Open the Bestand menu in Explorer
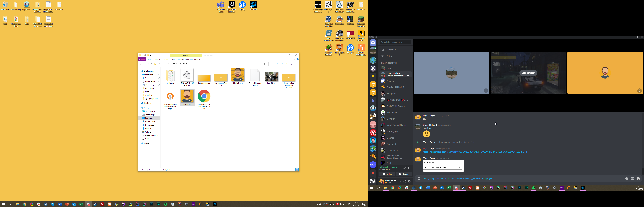 (141, 59)
